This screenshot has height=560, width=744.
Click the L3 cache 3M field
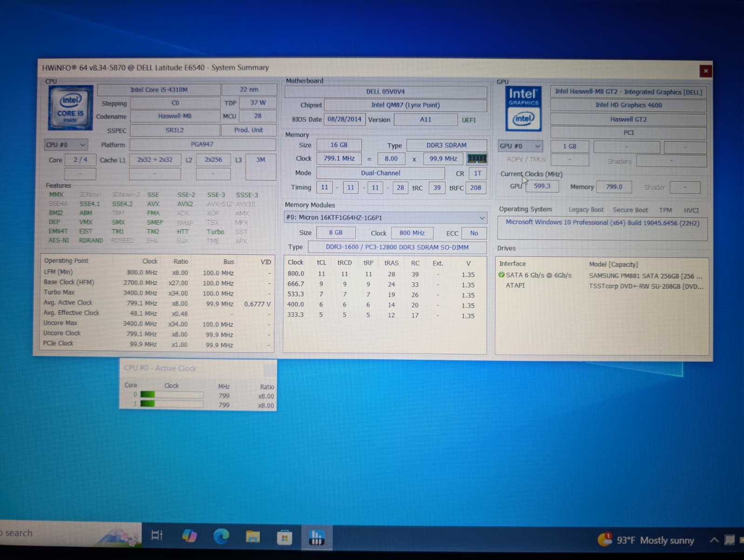click(x=261, y=166)
